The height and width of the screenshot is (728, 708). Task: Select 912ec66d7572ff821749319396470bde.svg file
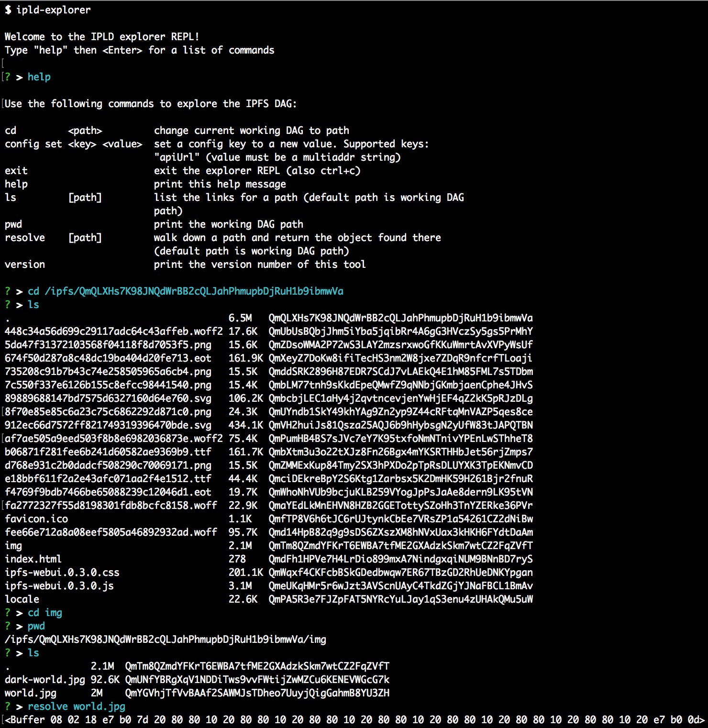coord(108,425)
